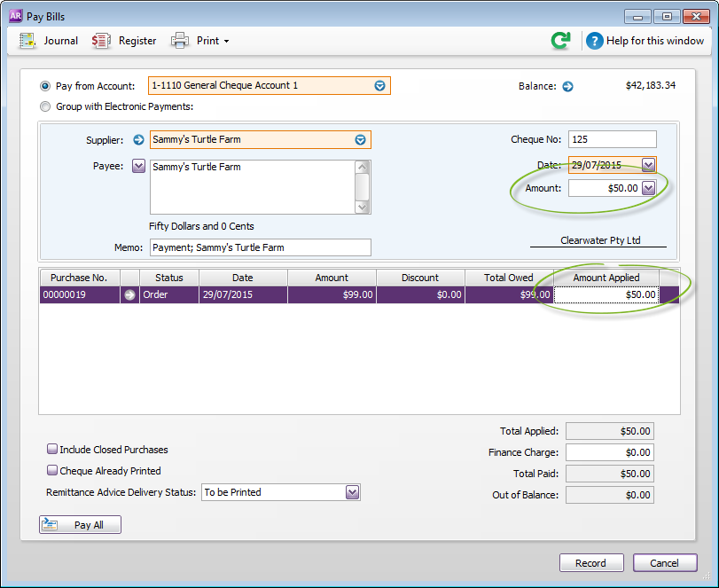Open the Register toolbar icon
Viewport: 719px width, 588px height.
point(102,41)
